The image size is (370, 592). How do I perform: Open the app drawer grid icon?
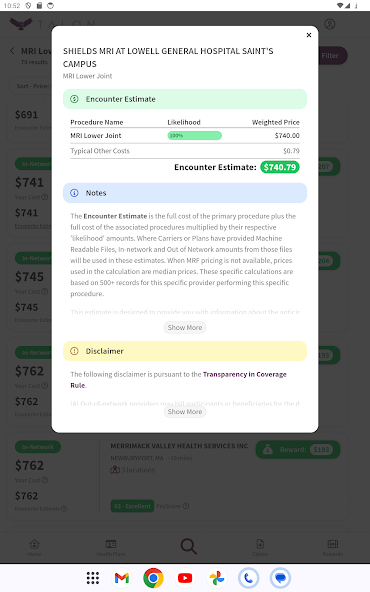(93, 578)
